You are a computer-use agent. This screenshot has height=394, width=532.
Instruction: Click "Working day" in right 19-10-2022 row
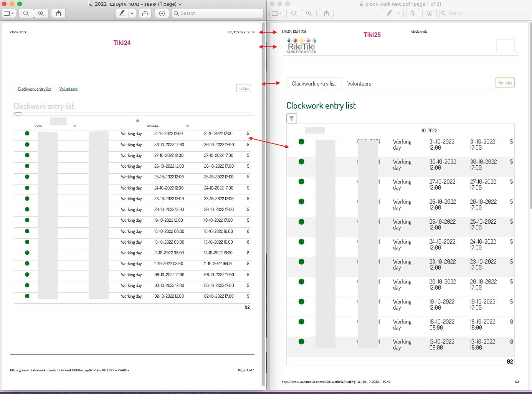coord(402,305)
